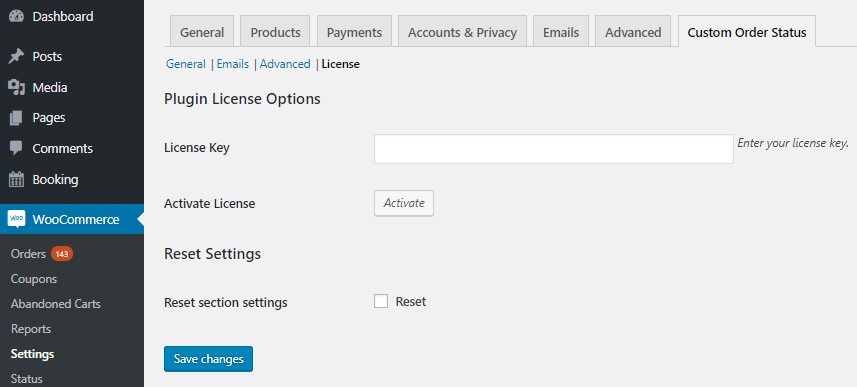The height and width of the screenshot is (387, 857).
Task: Click the WooCommerce Woo logo icon
Action: (16, 219)
